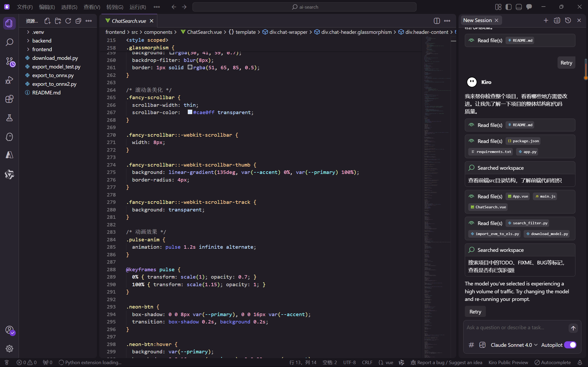Image resolution: width=588 pixels, height=367 pixels.
Task: Refresh the explorer file list
Action: [68, 21]
